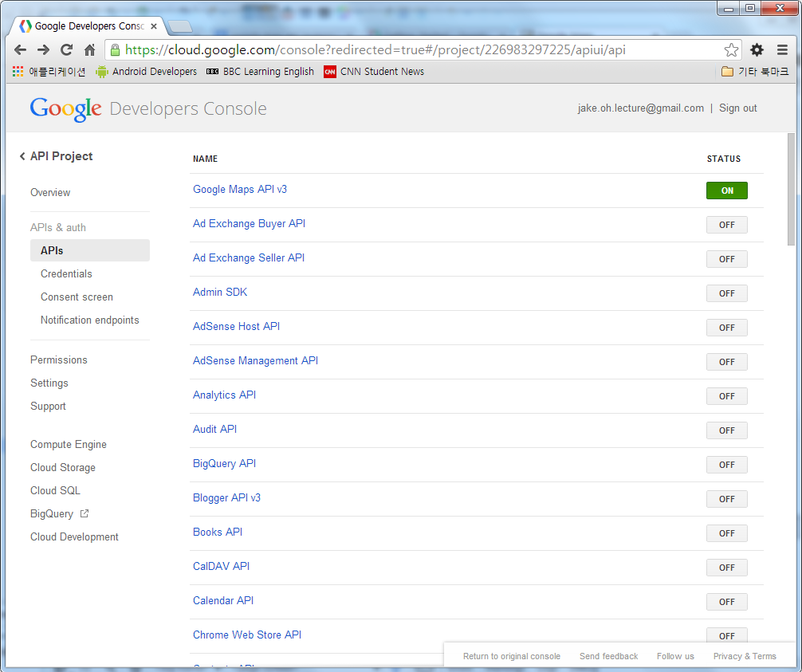Open the Calendar API link

coord(223,600)
